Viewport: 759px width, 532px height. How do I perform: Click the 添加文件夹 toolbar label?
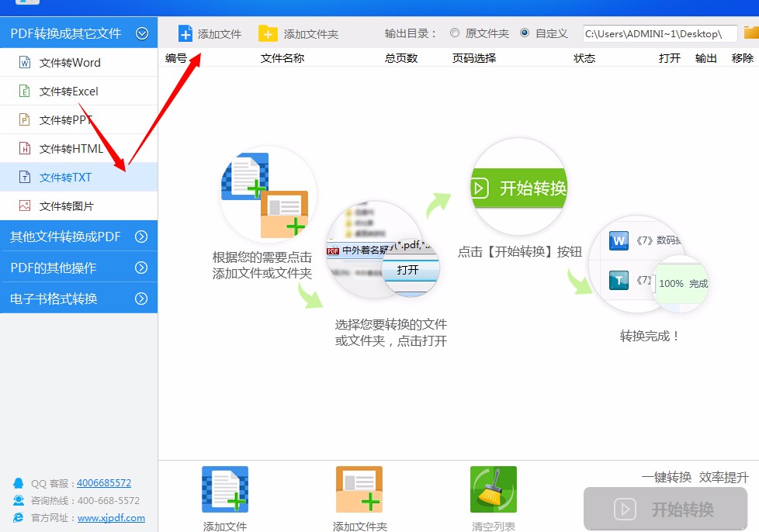(310, 34)
